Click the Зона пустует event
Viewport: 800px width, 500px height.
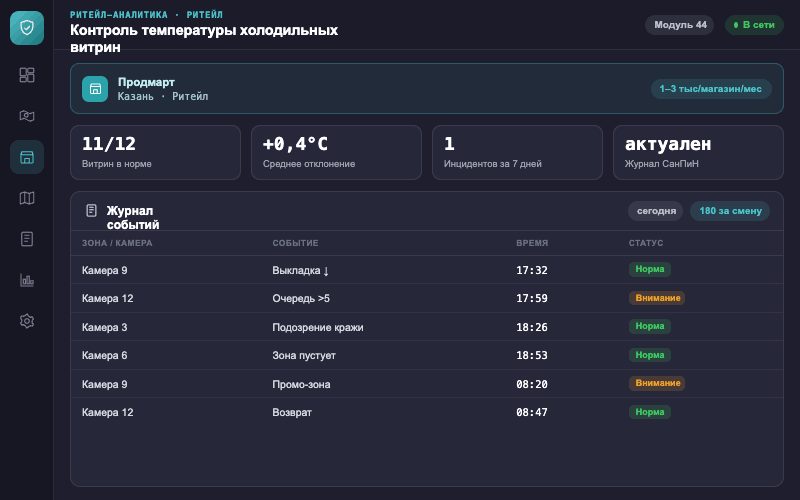pyautogui.click(x=304, y=356)
